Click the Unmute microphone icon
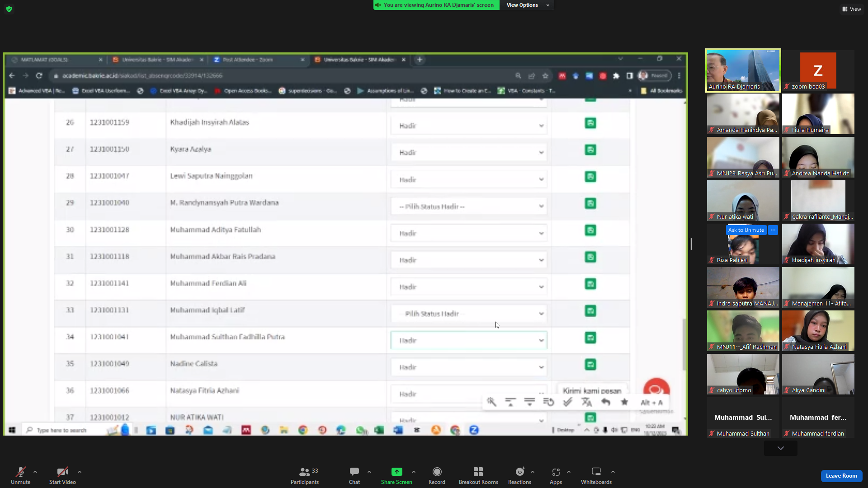This screenshot has width=868, height=488. tap(20, 472)
